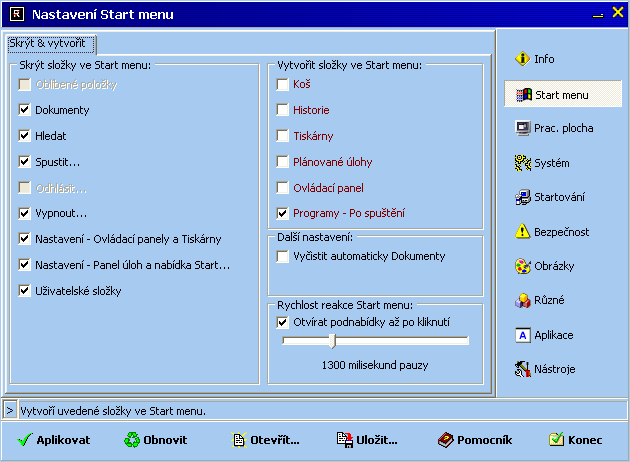Uncheck Programy - Po spuštění checkbox
Screen dimensions: 630x462
coord(282,213)
